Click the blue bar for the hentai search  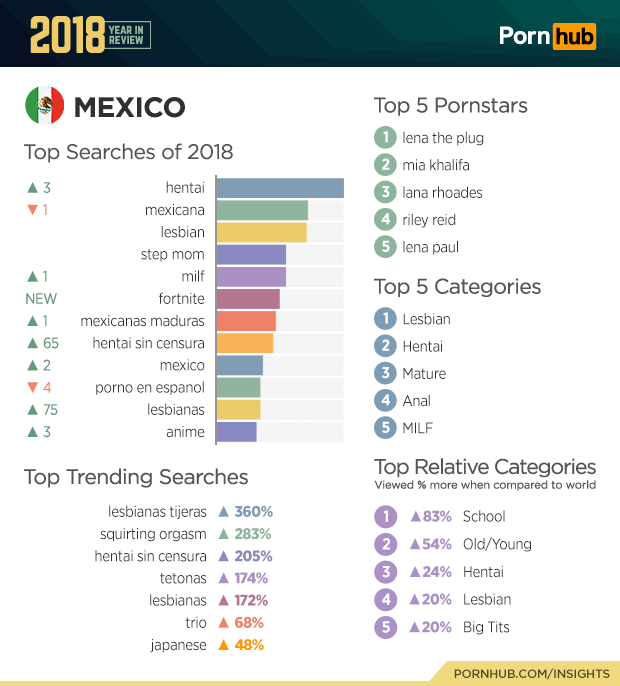point(279,188)
